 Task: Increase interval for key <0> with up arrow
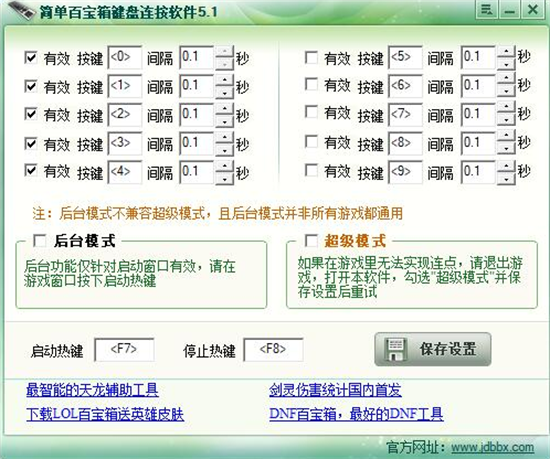point(224,52)
